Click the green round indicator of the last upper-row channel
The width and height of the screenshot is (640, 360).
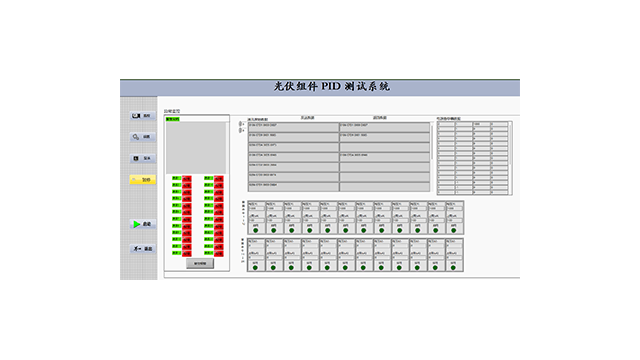453,231
